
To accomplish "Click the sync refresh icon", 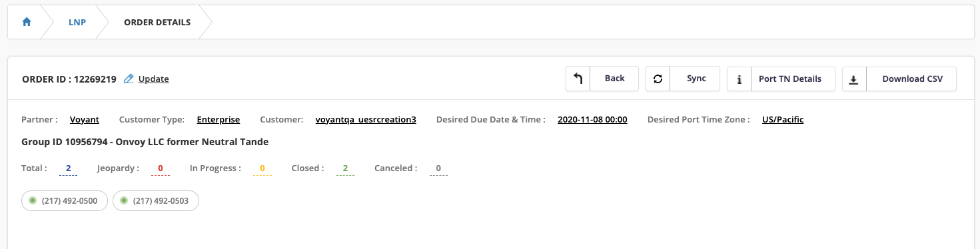I will pos(658,79).
